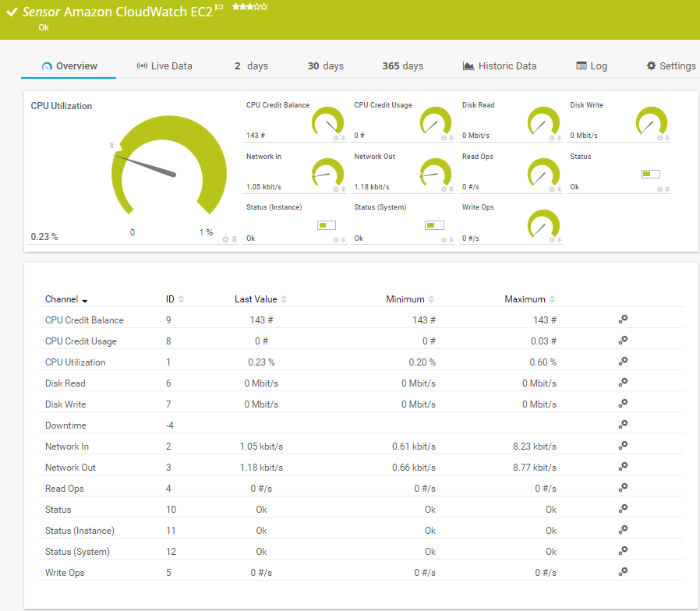
Task: Open the 30 days graph tab
Action: pos(325,66)
